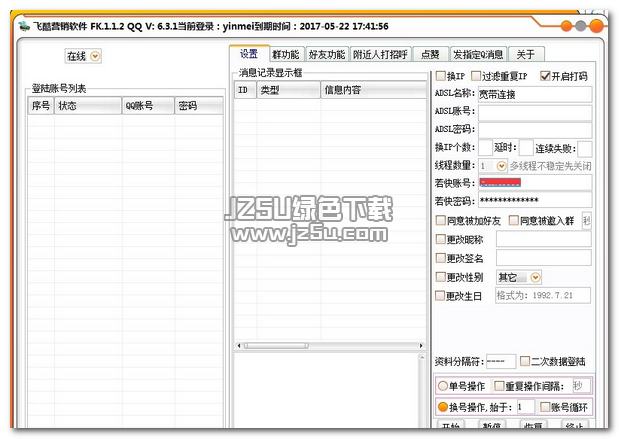
Task: Click the ID column header in message list
Action: tap(245, 90)
